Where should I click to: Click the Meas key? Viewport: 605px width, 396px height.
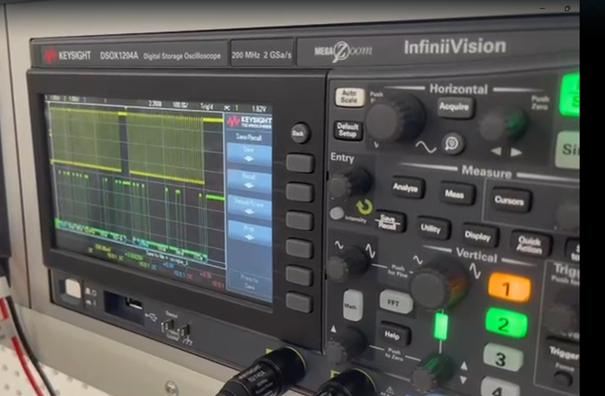(457, 194)
